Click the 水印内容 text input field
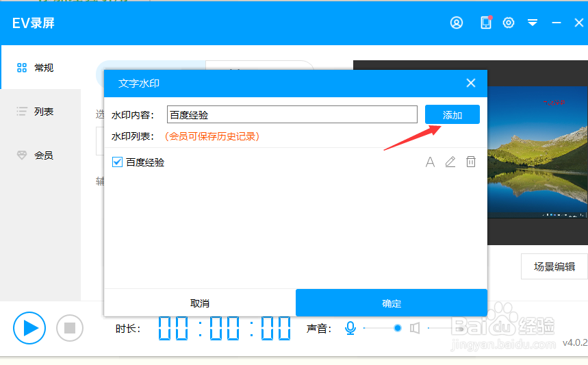 [x=292, y=114]
